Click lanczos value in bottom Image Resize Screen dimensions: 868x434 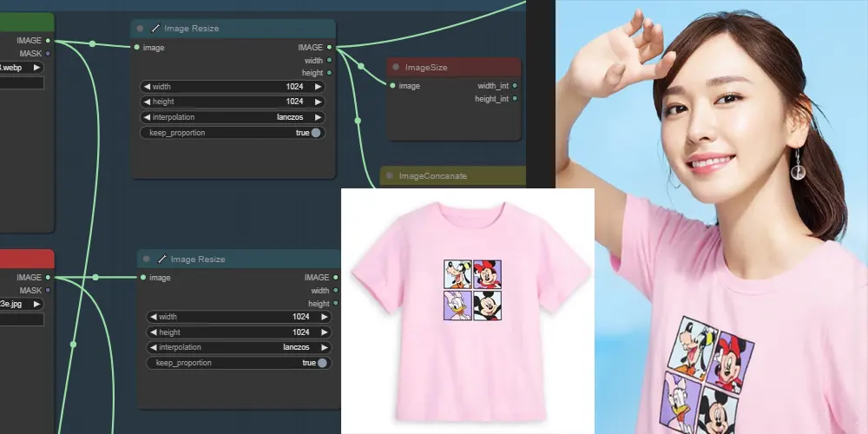pos(298,348)
